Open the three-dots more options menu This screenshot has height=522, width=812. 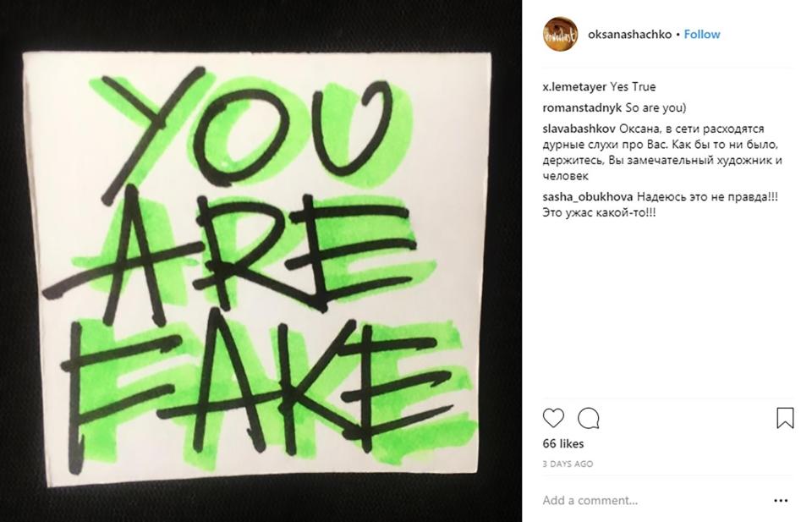pyautogui.click(x=781, y=500)
